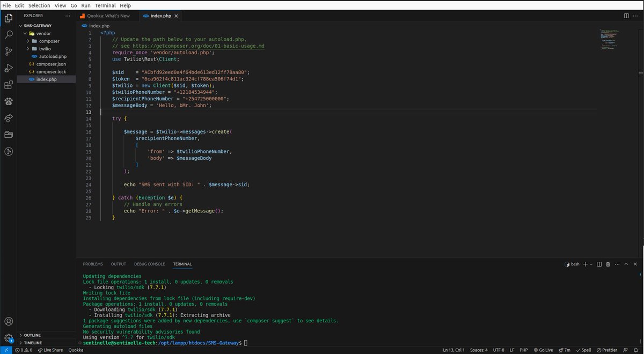Open the Terminal menu

tap(105, 5)
